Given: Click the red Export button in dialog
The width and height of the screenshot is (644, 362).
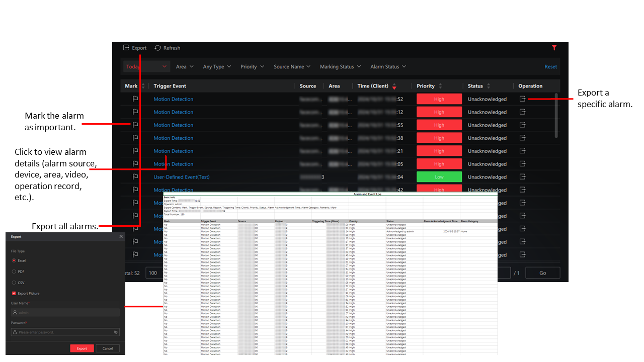Looking at the screenshot, I should 82,348.
